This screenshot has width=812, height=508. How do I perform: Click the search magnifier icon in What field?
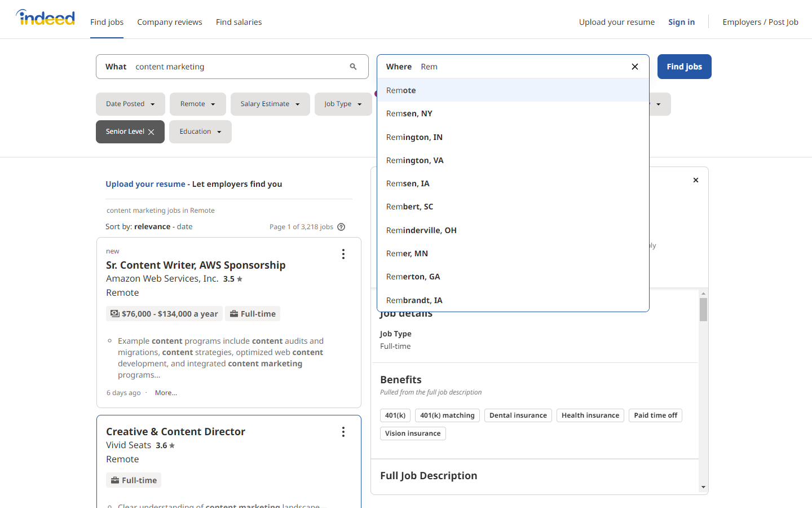coord(353,67)
